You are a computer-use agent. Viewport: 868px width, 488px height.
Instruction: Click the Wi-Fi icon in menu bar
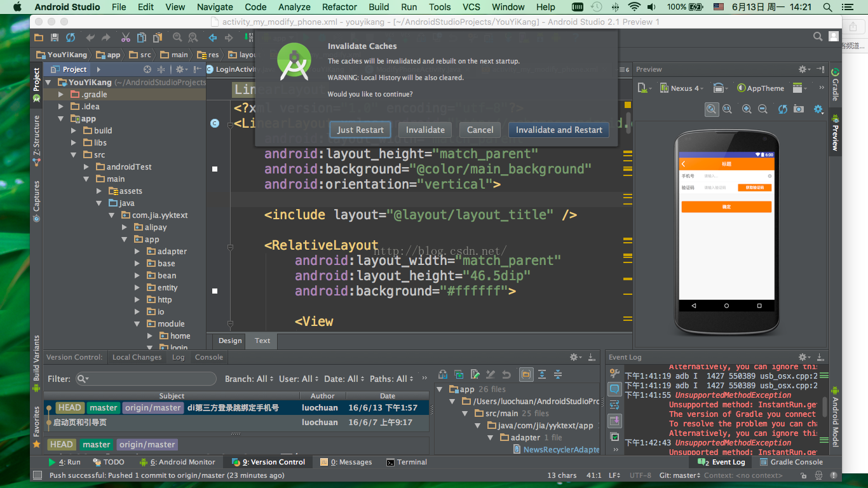tap(634, 7)
